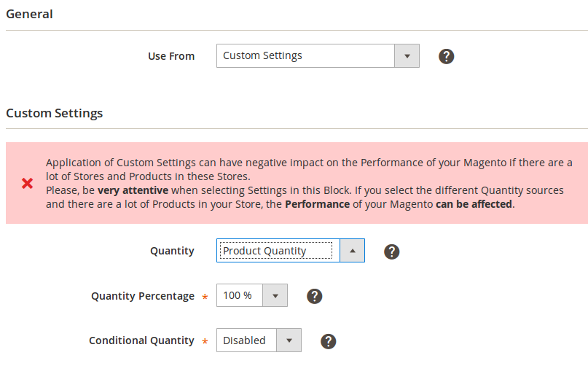Open the Quantity Percentage help tooltip icon

pos(315,296)
